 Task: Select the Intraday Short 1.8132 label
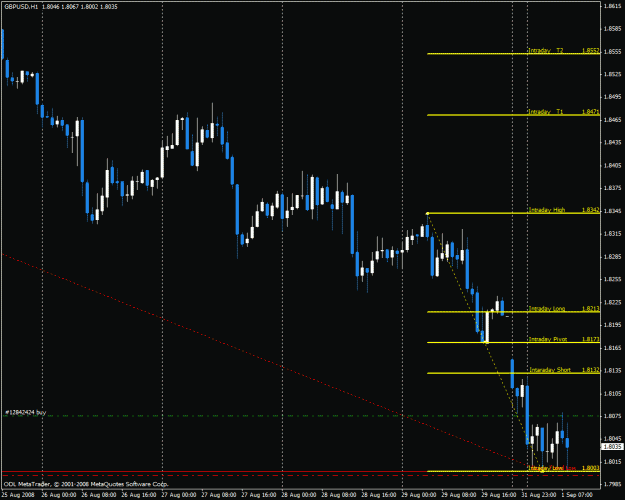(x=564, y=370)
